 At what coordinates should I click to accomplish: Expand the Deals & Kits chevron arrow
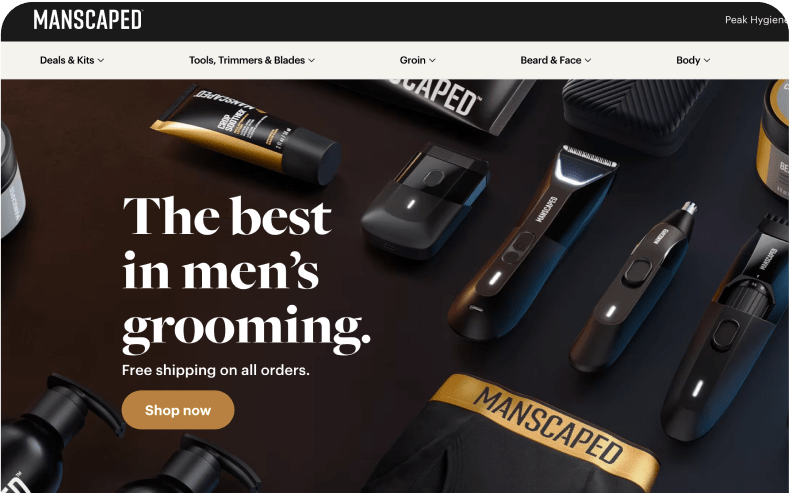coord(101,60)
